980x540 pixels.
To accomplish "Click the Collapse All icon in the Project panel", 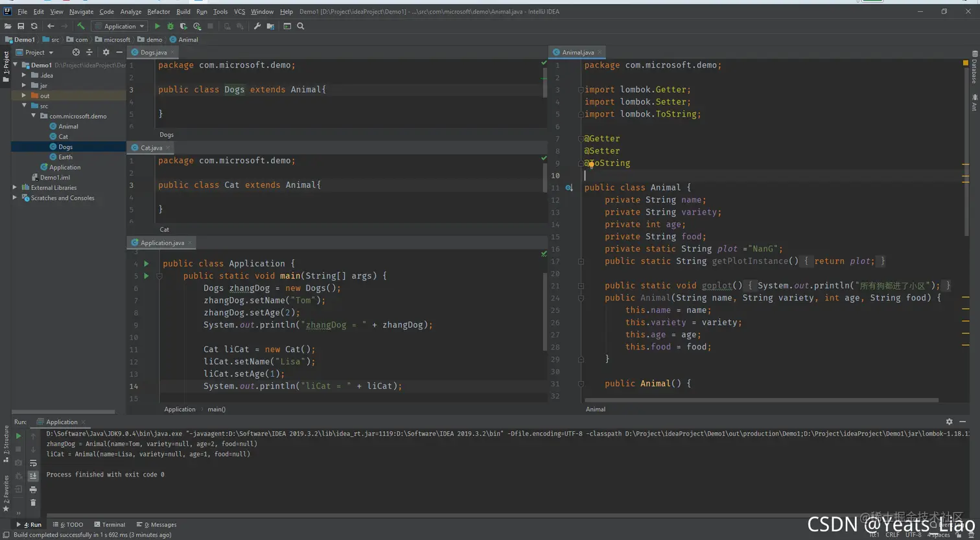I will click(x=89, y=53).
